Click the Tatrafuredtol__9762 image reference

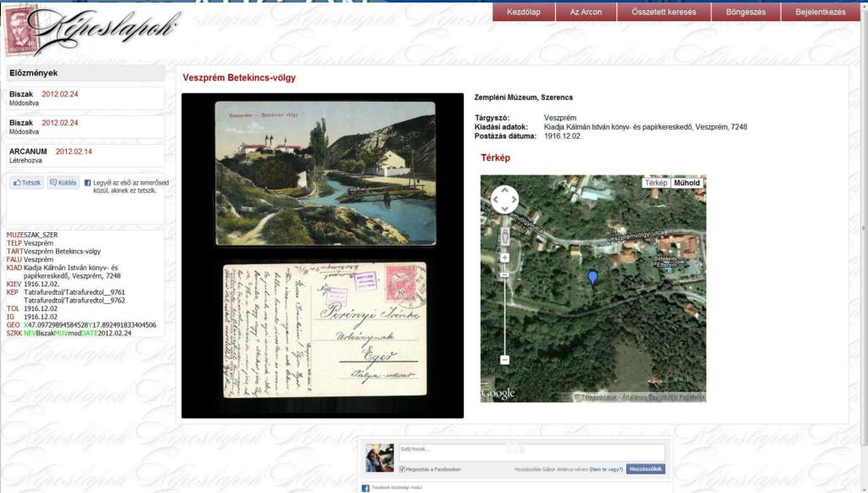pyautogui.click(x=75, y=301)
